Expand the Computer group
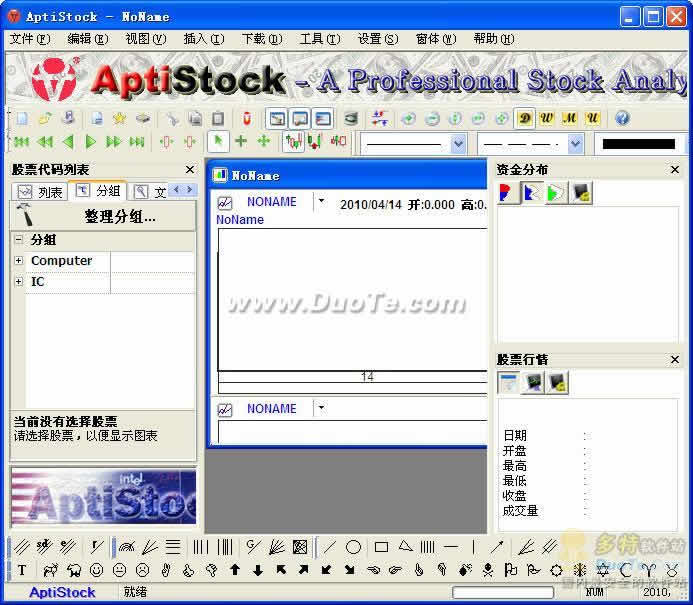Screen dimensions: 693x605 [19, 260]
